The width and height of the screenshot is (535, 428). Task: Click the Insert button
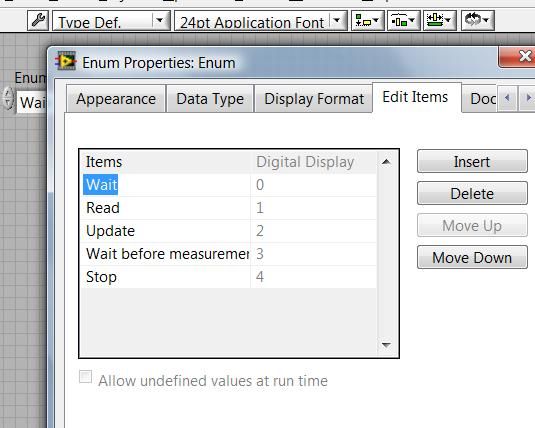click(472, 161)
